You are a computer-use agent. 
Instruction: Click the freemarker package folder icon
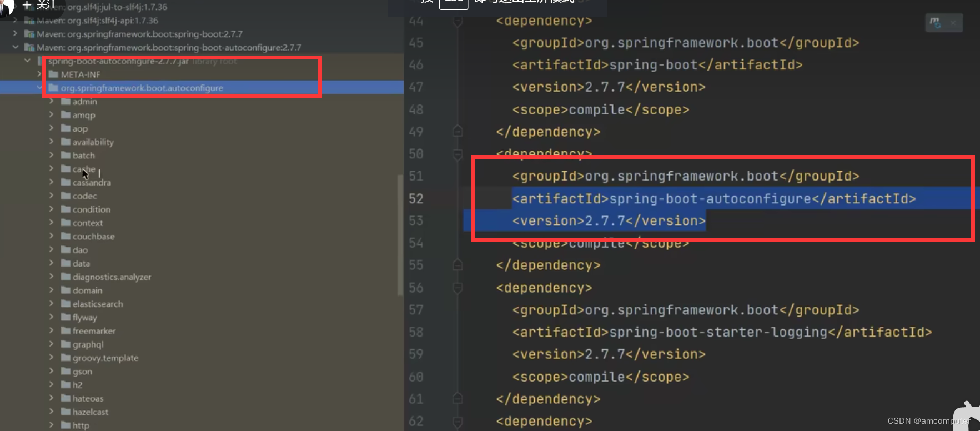(x=66, y=331)
